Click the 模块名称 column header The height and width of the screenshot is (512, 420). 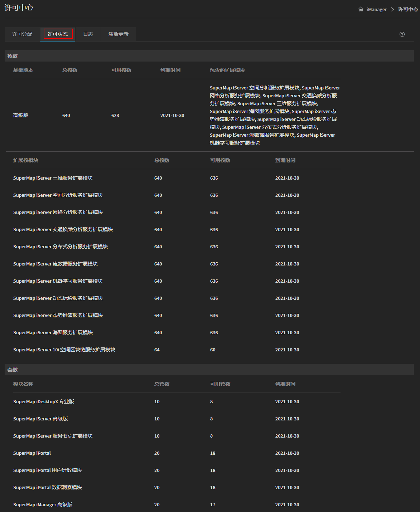(23, 384)
